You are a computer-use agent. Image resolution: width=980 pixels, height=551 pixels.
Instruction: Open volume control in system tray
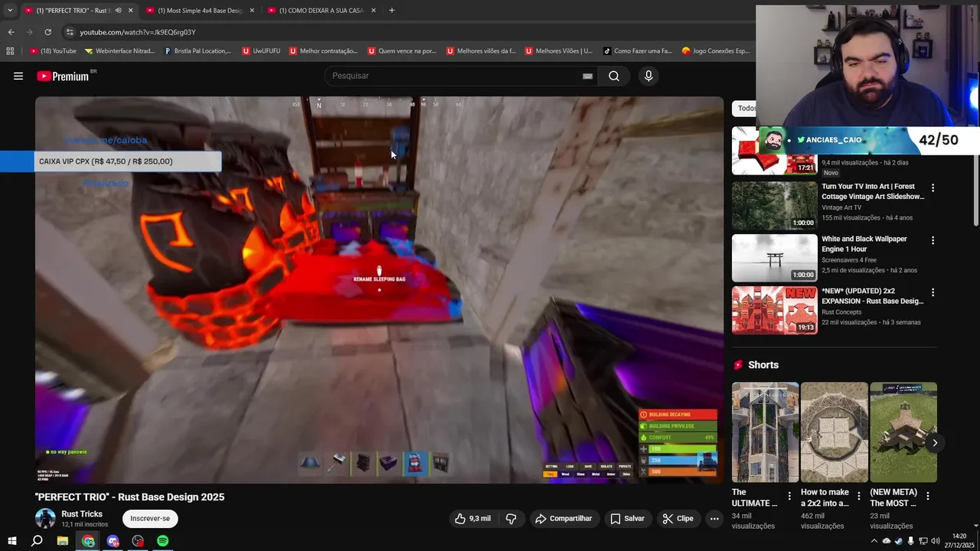935,541
